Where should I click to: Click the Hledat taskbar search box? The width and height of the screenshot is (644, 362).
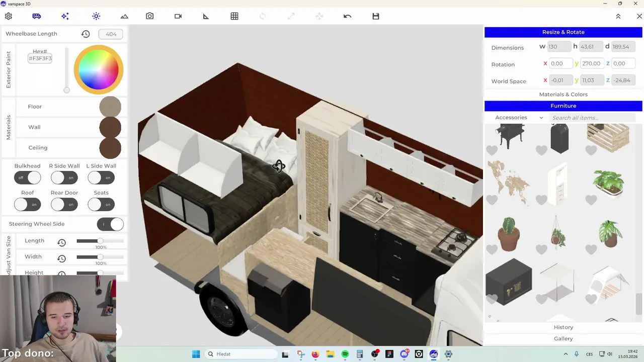240,354
